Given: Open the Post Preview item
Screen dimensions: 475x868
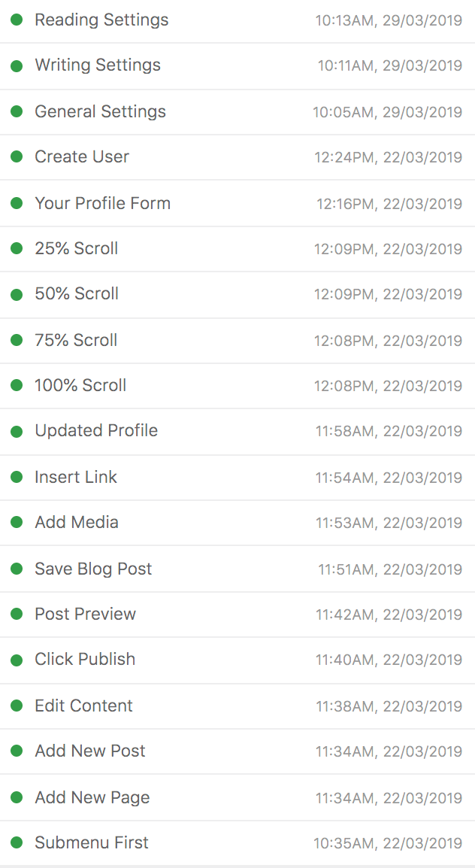Looking at the screenshot, I should tap(85, 615).
